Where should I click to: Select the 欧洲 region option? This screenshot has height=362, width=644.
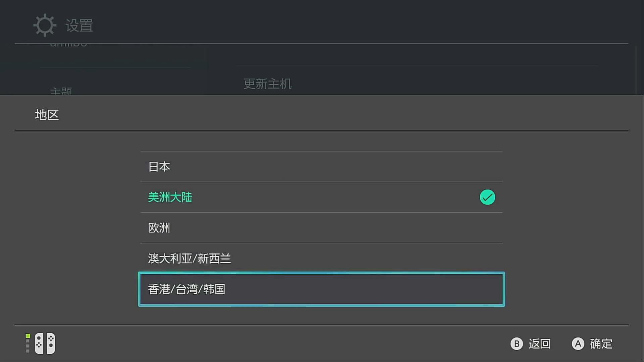pos(321,228)
